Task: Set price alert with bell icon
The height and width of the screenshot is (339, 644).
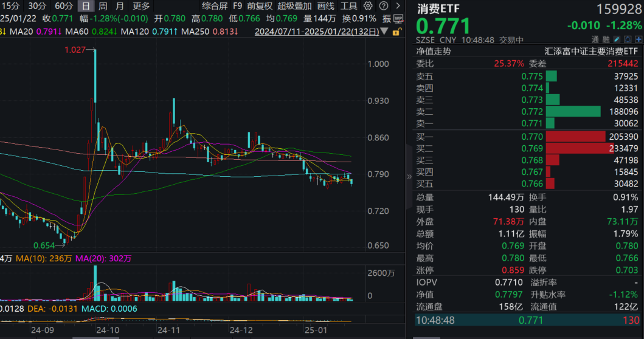Action: (x=628, y=39)
